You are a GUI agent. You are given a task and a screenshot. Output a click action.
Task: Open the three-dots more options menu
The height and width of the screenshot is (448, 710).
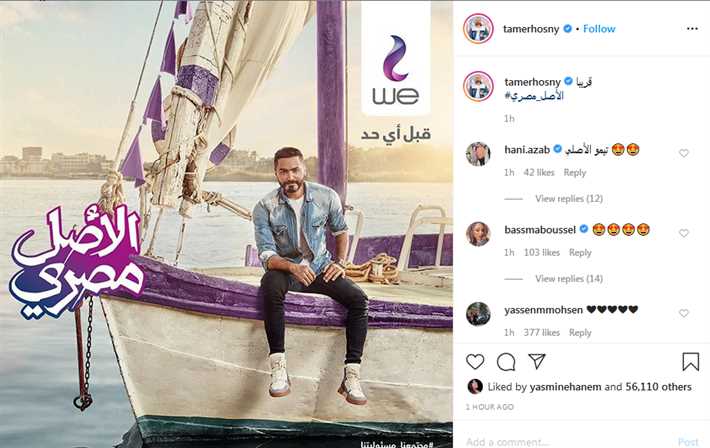(692, 29)
